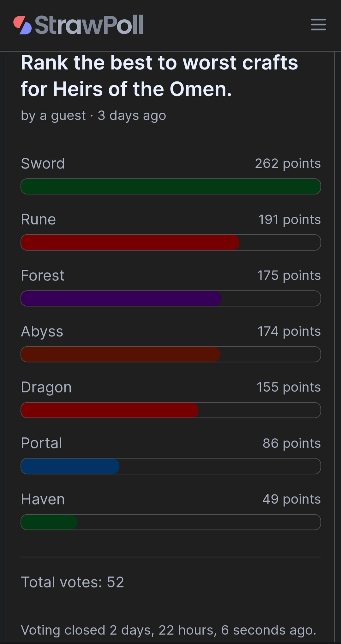Click the 86 points score text
Screen dimensions: 341x644
(x=292, y=443)
